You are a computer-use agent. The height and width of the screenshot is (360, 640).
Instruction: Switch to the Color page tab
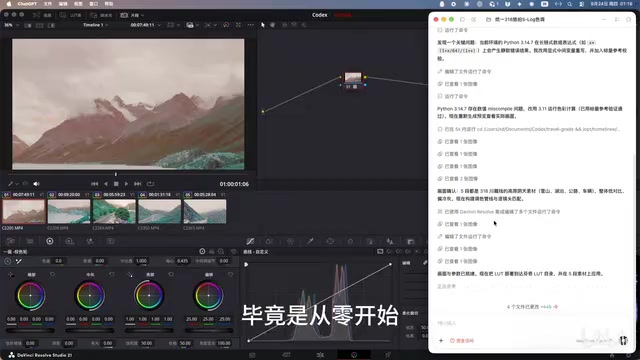tap(354, 355)
